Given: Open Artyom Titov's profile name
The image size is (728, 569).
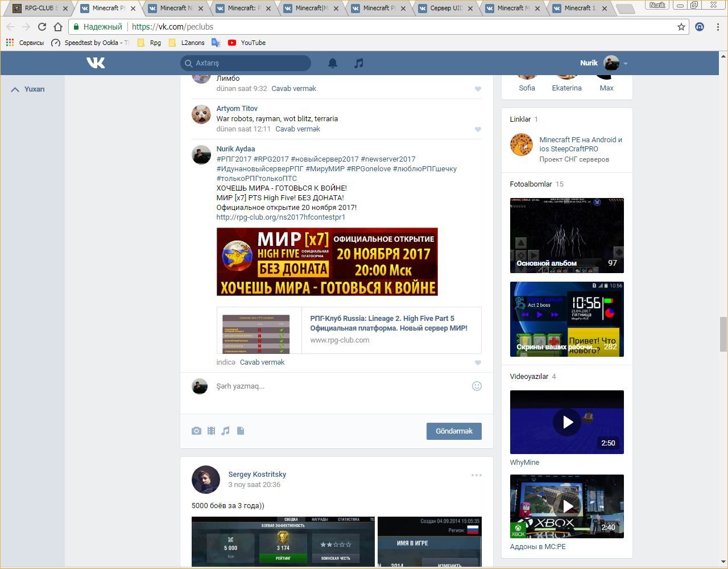Looking at the screenshot, I should click(x=237, y=109).
